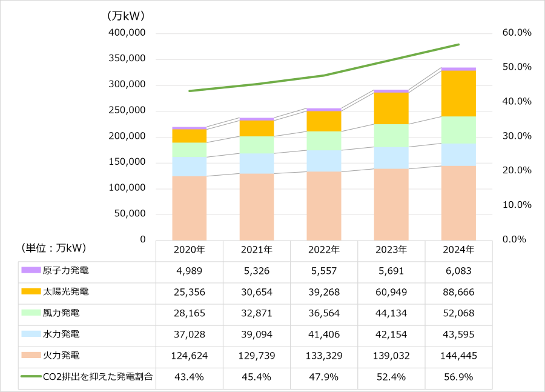Screen dimensions: 545x392
Task: Click the purple 原子力発電 legend swatch
Action: [x=31, y=270]
